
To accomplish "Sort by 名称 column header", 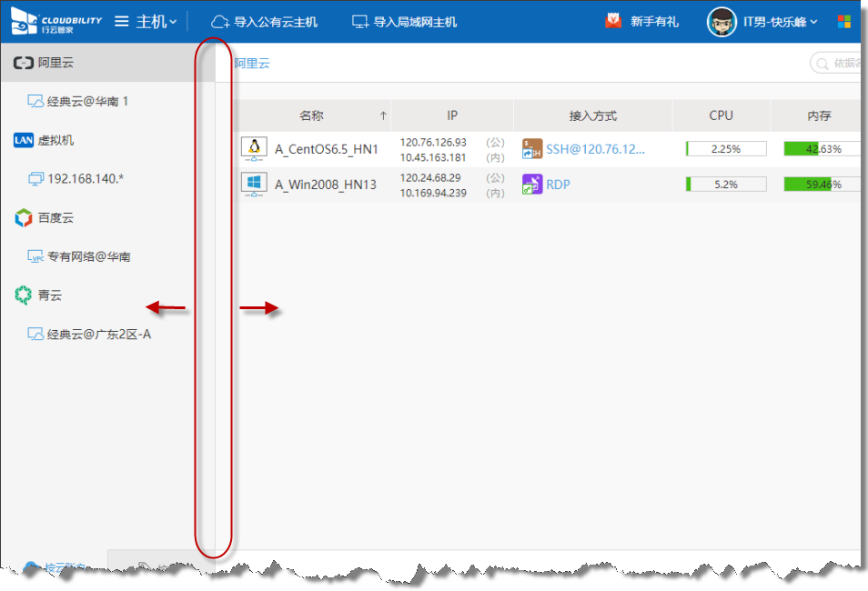I will coord(311,115).
